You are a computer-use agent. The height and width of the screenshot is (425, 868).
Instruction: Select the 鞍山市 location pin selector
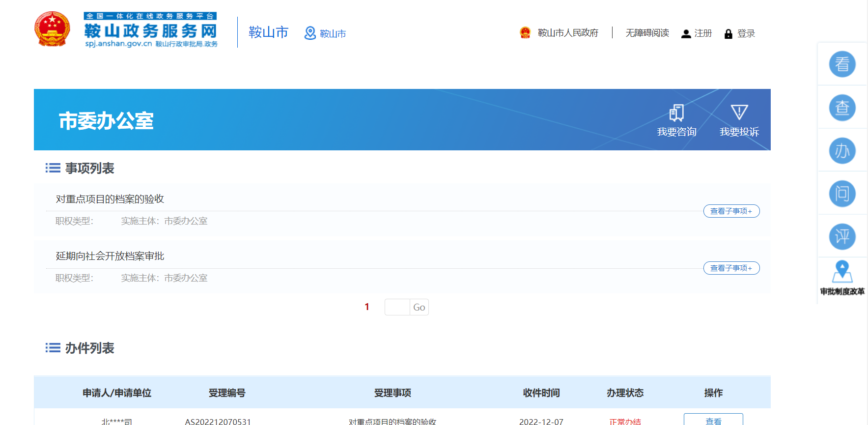(x=325, y=33)
